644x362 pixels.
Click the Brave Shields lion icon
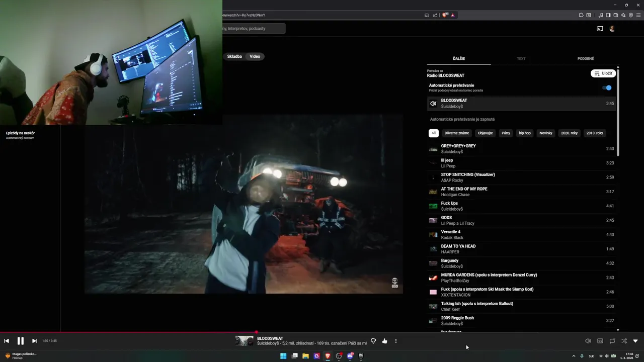(445, 15)
